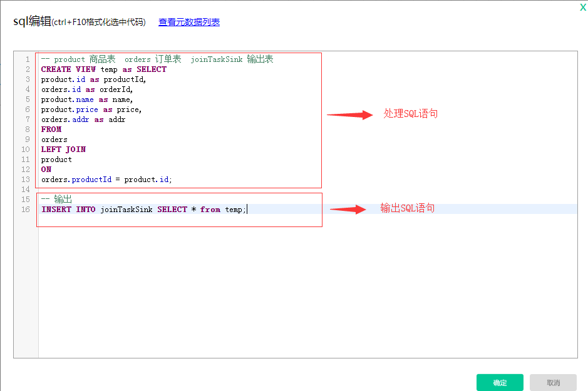Open the 查看元数据列表 link
Screen dimensions: 588x391
[x=189, y=22]
